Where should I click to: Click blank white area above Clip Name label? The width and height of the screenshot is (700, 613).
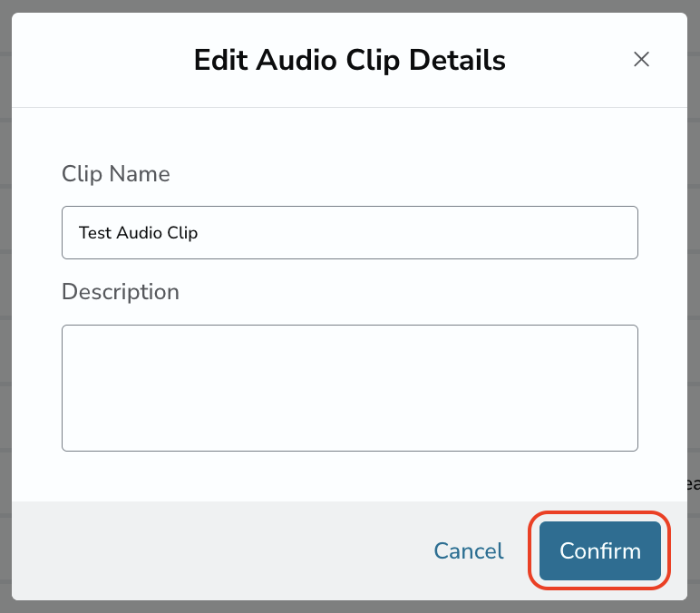(x=350, y=134)
